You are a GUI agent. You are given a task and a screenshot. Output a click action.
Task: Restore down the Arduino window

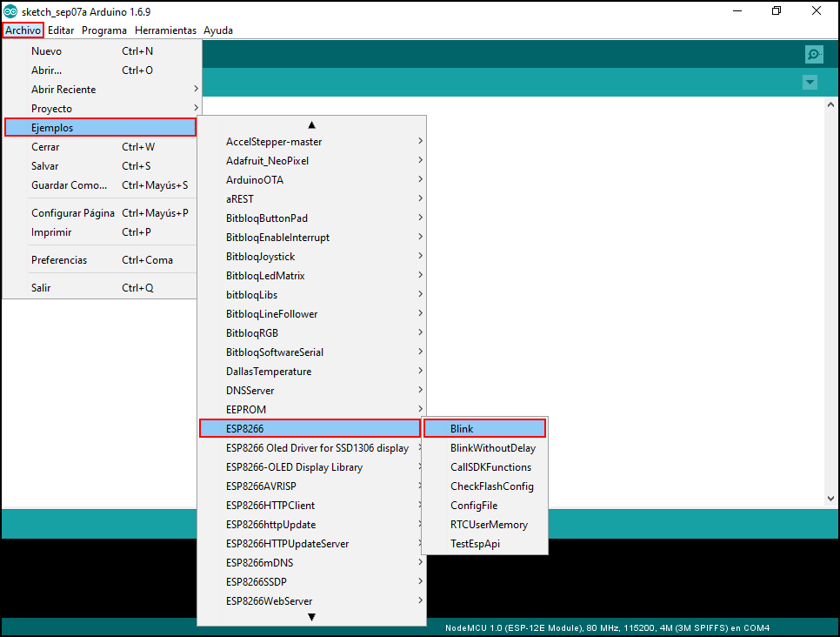[x=777, y=11]
